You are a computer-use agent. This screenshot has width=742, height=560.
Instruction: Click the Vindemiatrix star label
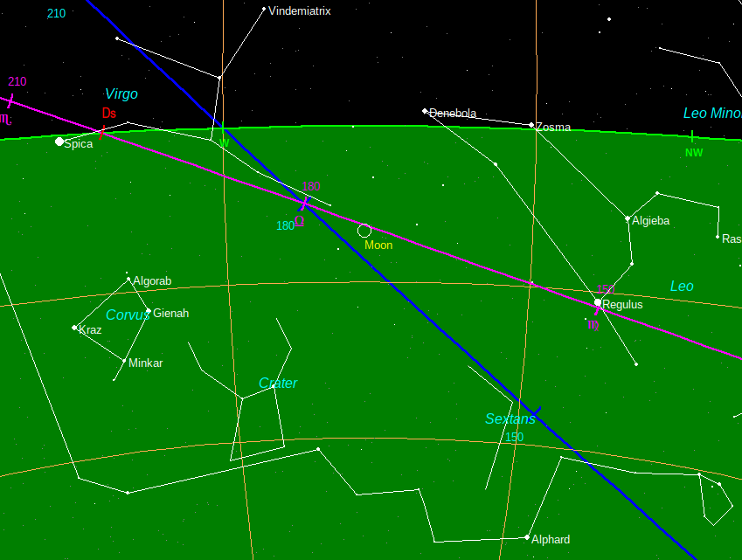pyautogui.click(x=299, y=11)
